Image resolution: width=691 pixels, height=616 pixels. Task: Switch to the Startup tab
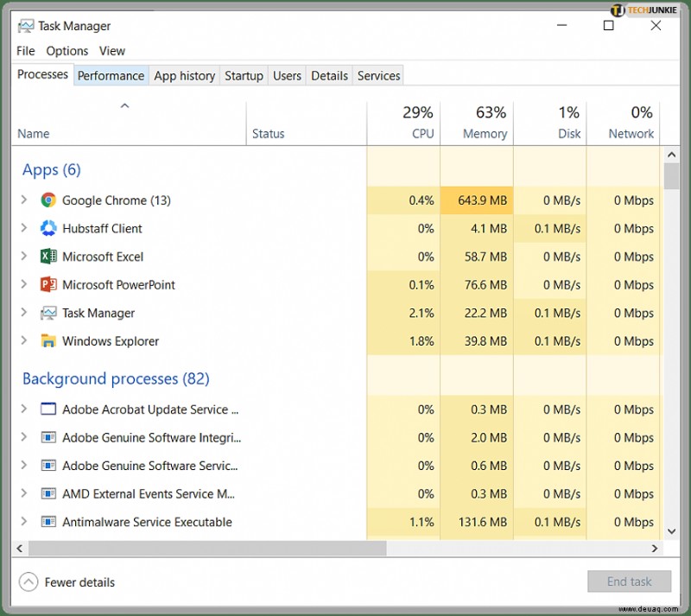point(244,76)
